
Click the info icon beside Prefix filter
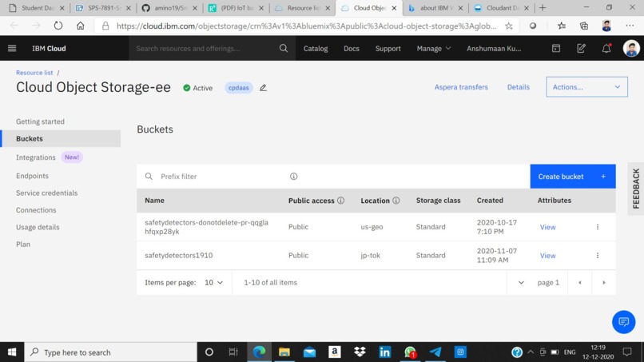[294, 177]
